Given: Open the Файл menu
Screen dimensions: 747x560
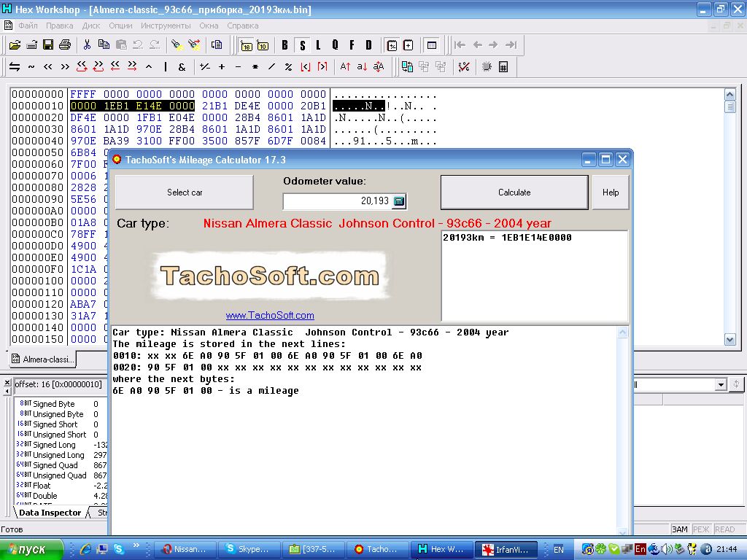Looking at the screenshot, I should pyautogui.click(x=28, y=26).
